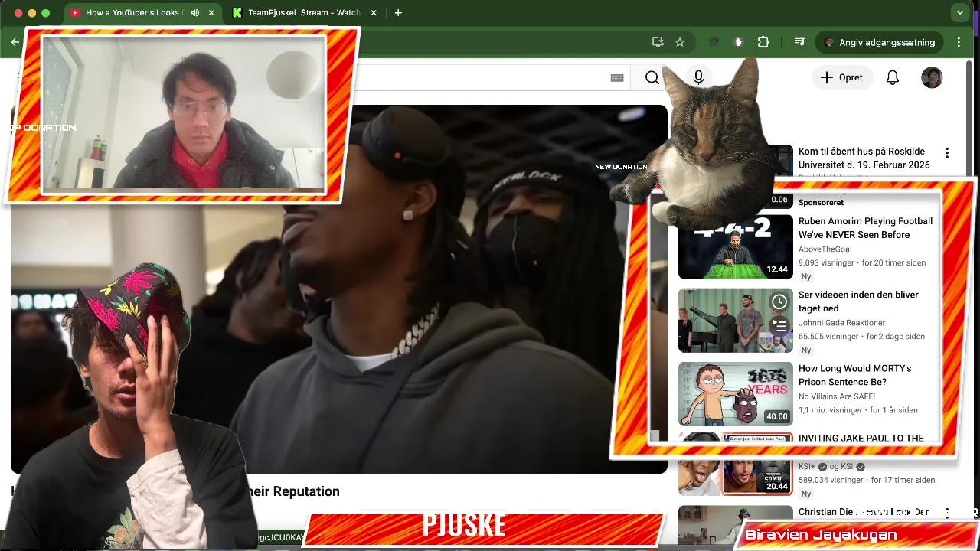Open YouTube's on-screen keyboard icon
The width and height of the screenshot is (980, 551).
point(617,77)
